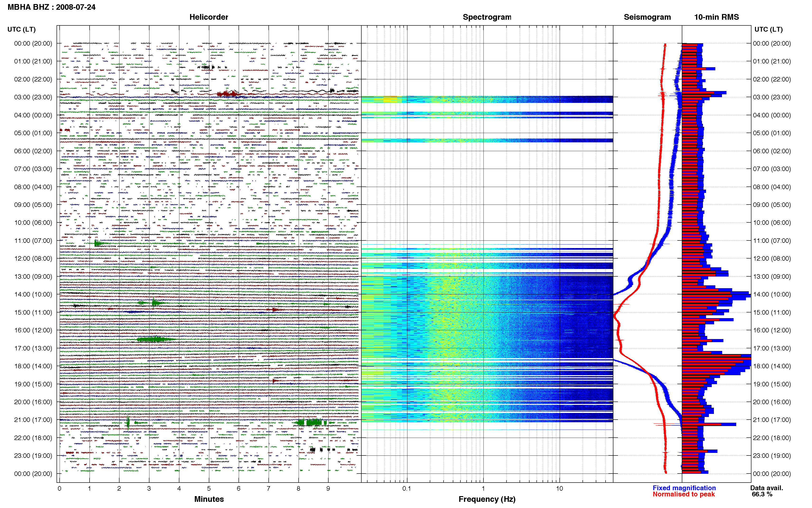Screen dimensions: 812x508
Task: Select the Seismogram panel heading
Action: coord(647,17)
